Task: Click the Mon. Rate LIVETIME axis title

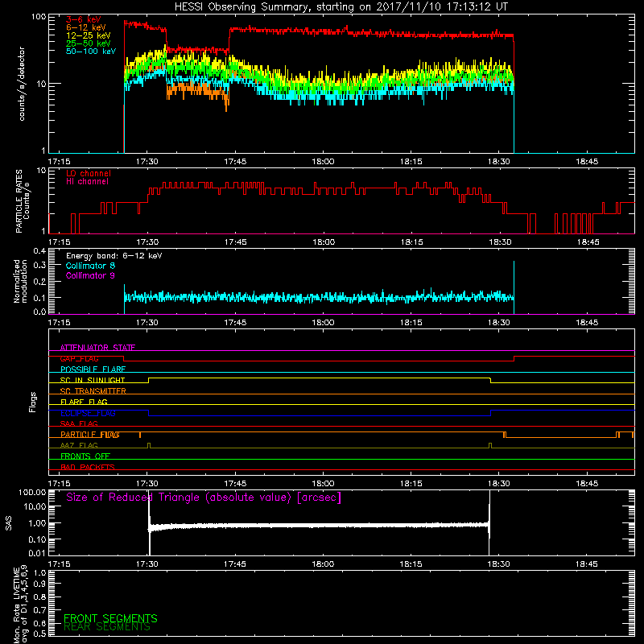Action: (x=21, y=605)
